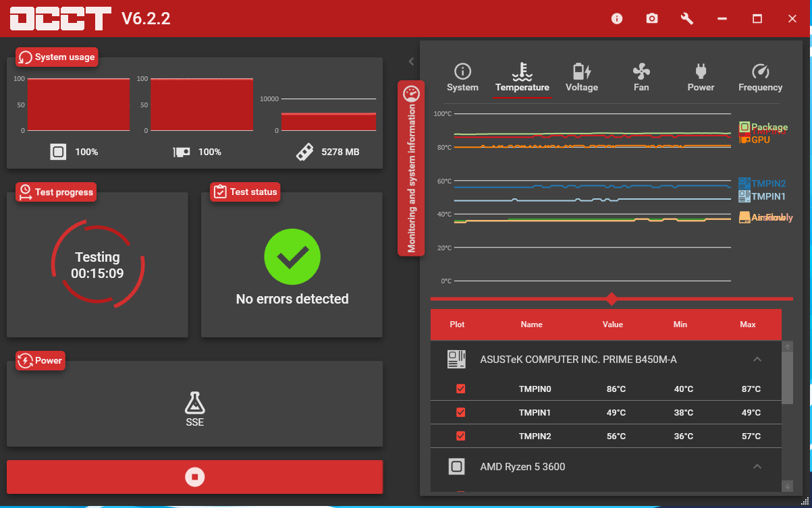Click the ASUSTeK motherboard icon
This screenshot has width=812, height=508.
456,359
